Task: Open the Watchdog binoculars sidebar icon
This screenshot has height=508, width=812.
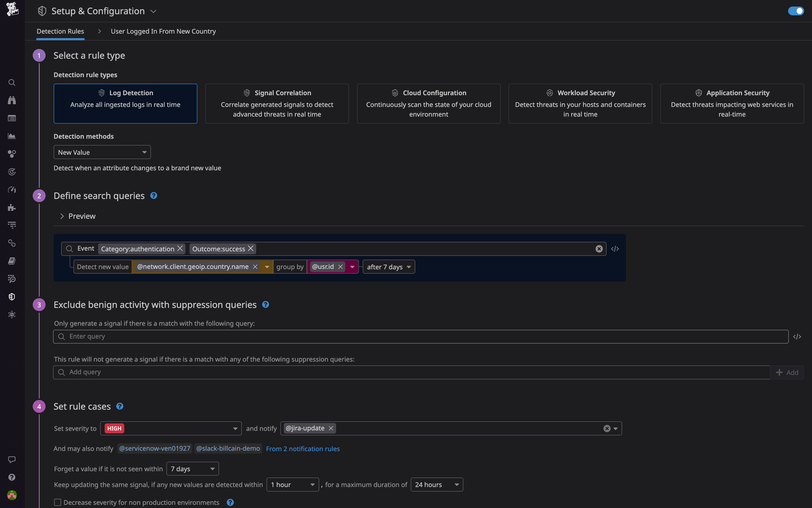Action: coord(12,100)
